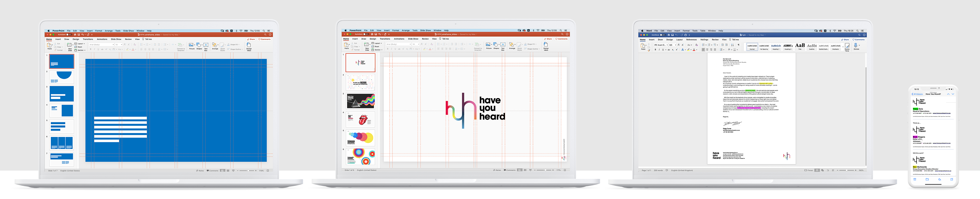The image size is (980, 199).
Task: Click the Share button in Word
Action: (x=845, y=40)
